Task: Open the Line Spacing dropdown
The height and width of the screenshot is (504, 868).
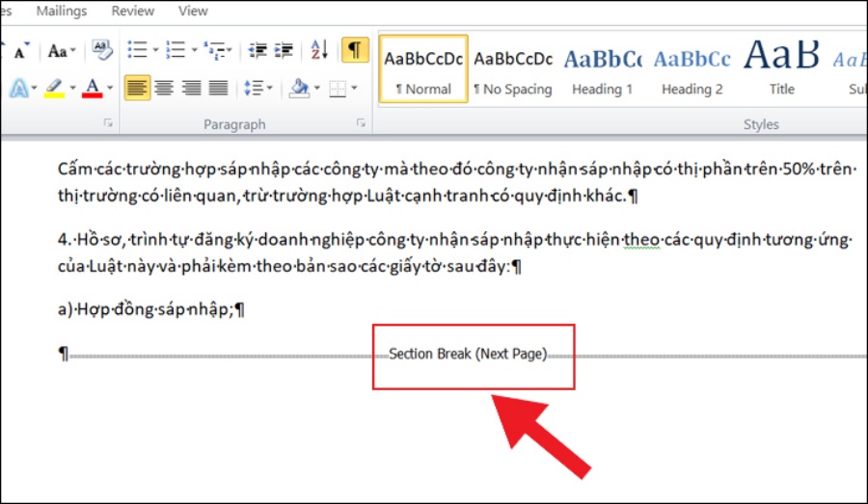Action: coord(257,89)
